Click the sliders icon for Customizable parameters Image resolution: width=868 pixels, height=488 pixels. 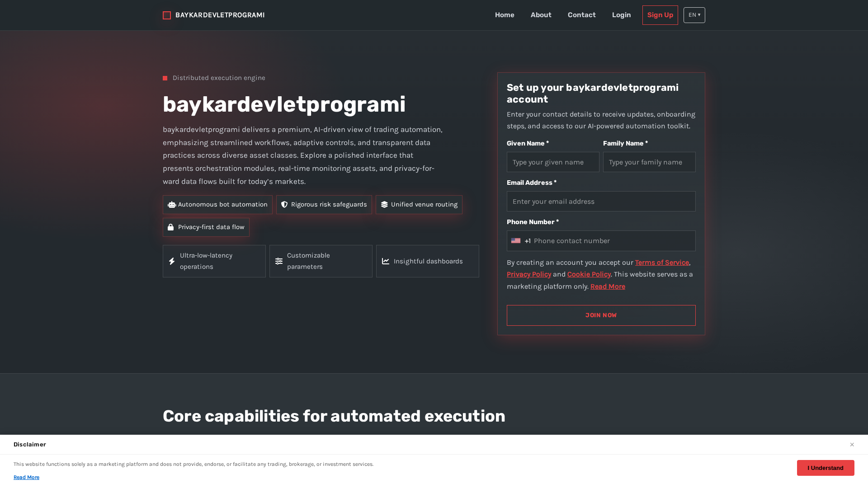pyautogui.click(x=279, y=261)
